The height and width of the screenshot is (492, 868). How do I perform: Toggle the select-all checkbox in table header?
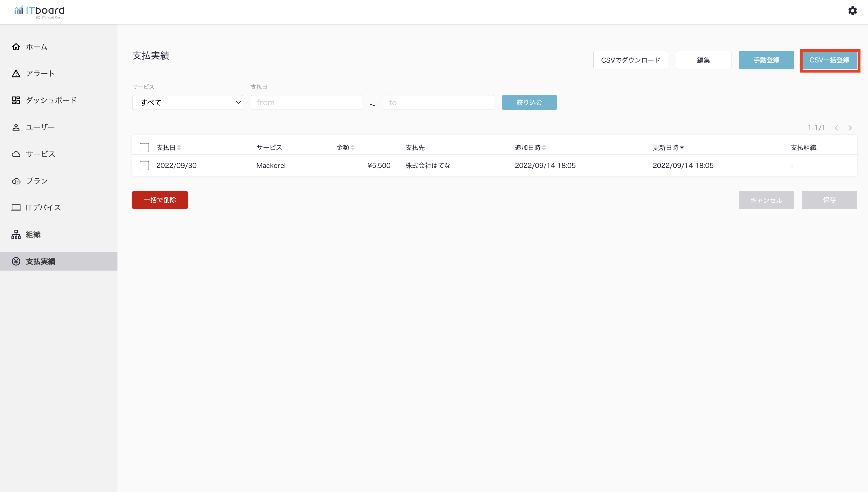[144, 148]
